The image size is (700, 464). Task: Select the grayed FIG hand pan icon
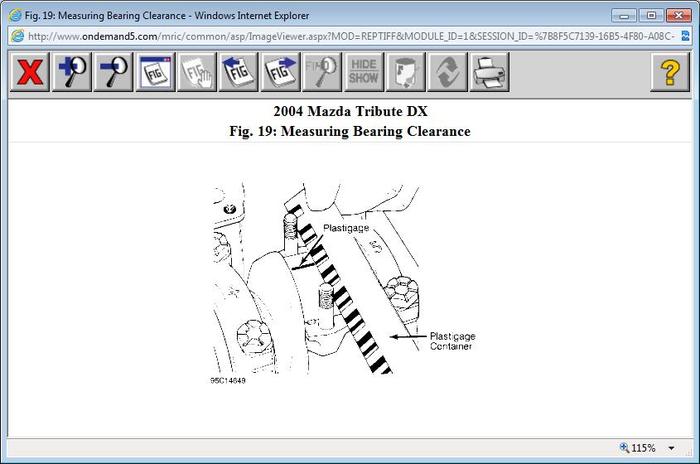point(197,72)
